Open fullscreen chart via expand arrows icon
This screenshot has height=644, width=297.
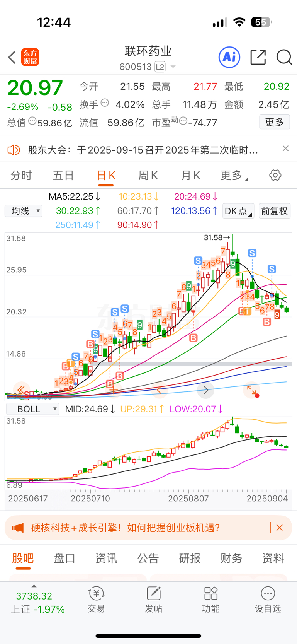tap(252, 390)
